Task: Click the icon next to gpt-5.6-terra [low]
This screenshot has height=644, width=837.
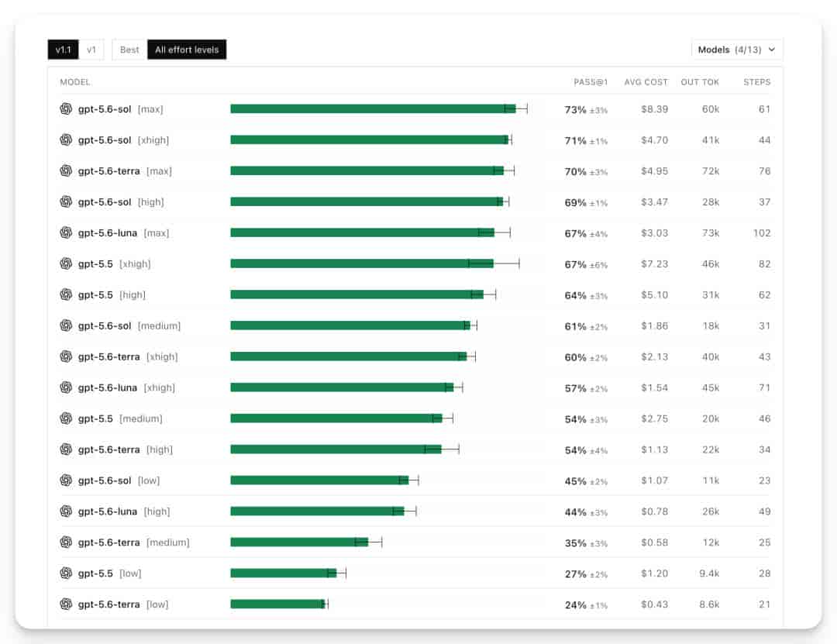Action: (66, 604)
